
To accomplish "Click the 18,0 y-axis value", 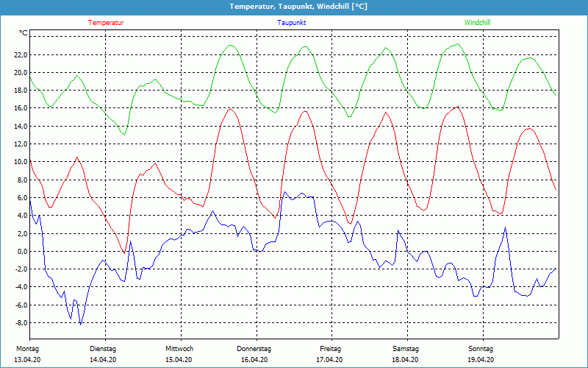I will [x=21, y=90].
